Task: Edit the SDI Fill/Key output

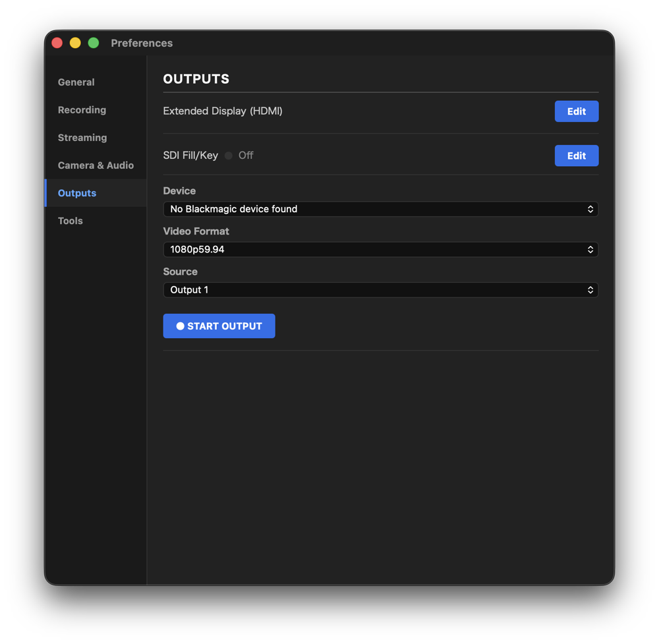Action: click(576, 156)
